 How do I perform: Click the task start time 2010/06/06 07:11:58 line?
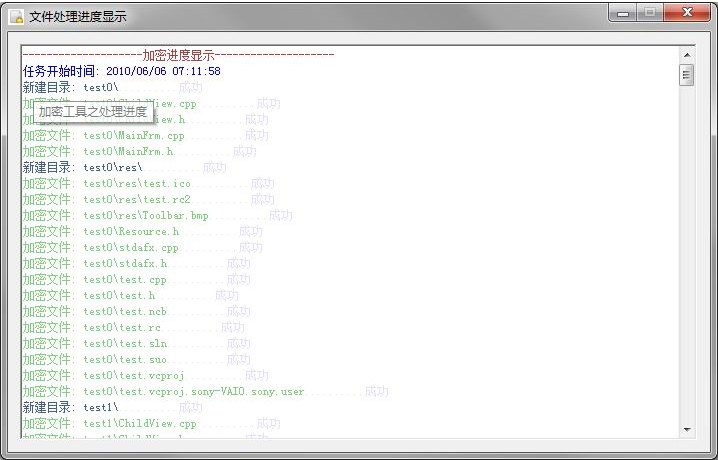(122, 71)
